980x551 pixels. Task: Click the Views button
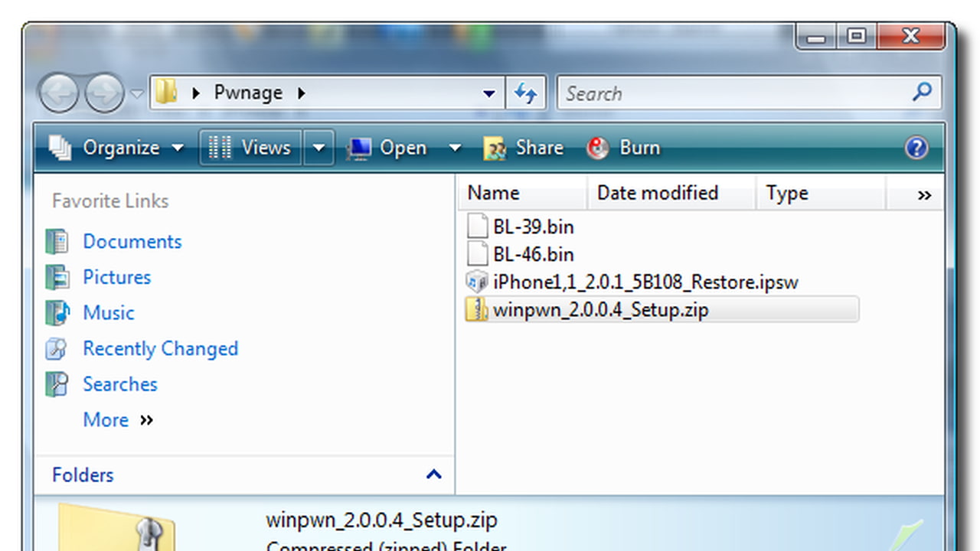point(251,148)
